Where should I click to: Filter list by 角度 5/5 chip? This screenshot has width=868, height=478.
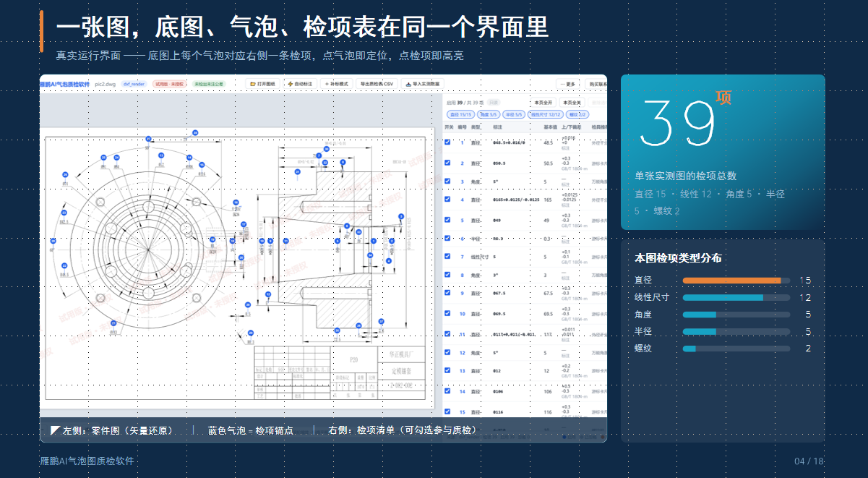(489, 114)
